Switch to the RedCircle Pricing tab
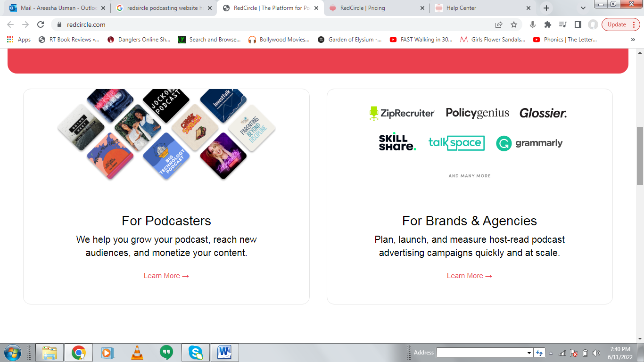Viewport: 644px width, 362px height. pyautogui.click(x=377, y=8)
